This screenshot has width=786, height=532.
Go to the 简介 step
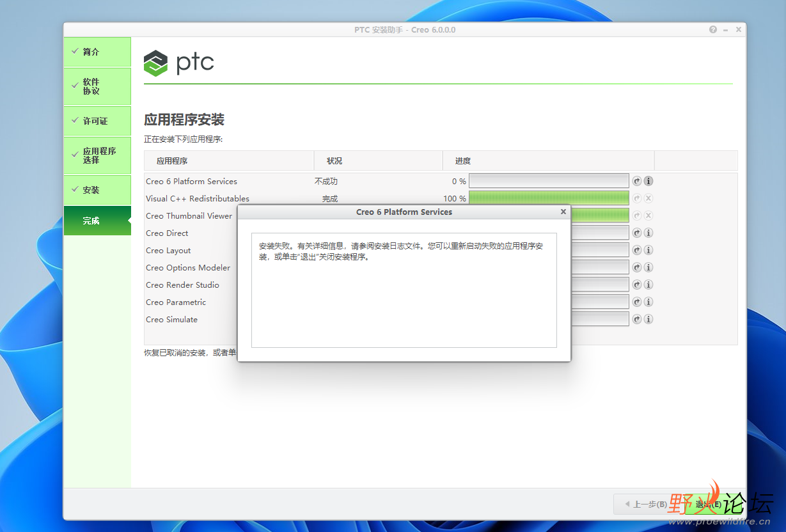click(x=97, y=52)
